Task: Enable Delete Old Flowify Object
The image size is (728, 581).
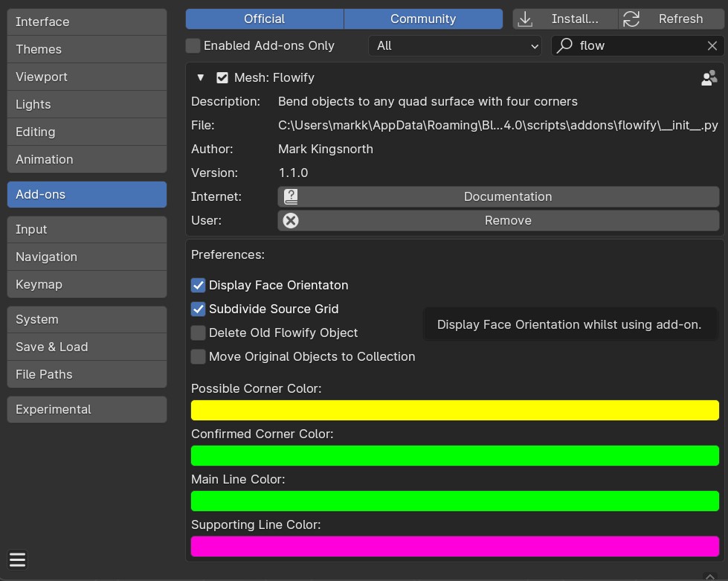Action: tap(199, 333)
